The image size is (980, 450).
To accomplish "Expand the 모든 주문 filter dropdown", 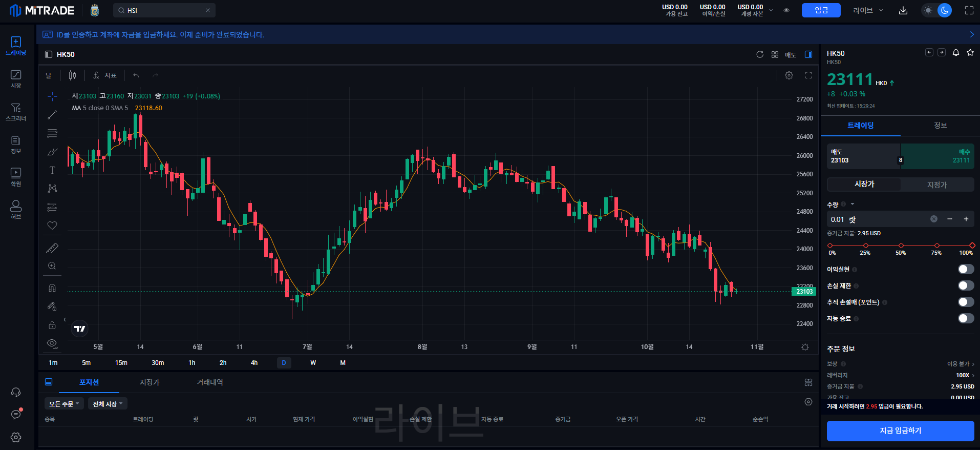I will pos(64,404).
